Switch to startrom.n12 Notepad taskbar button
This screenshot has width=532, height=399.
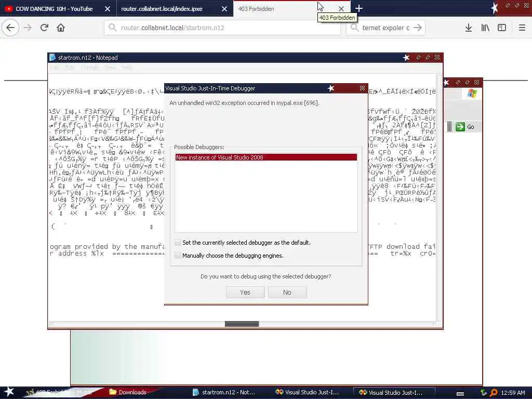(224, 392)
